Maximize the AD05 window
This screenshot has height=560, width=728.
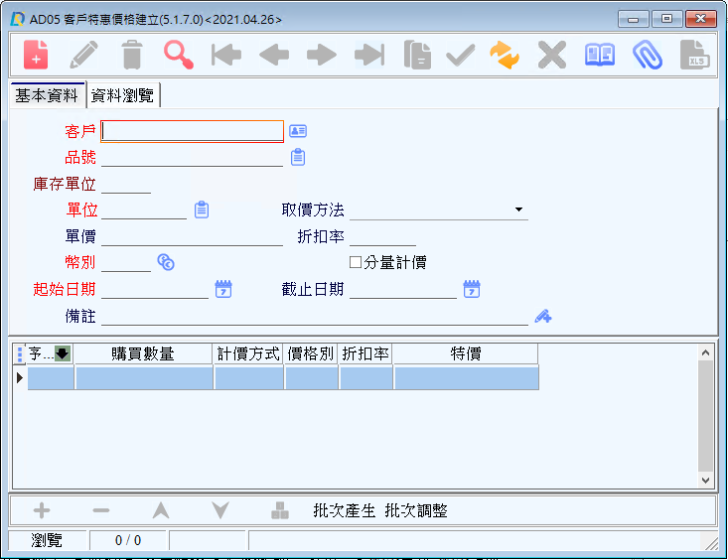(666, 19)
